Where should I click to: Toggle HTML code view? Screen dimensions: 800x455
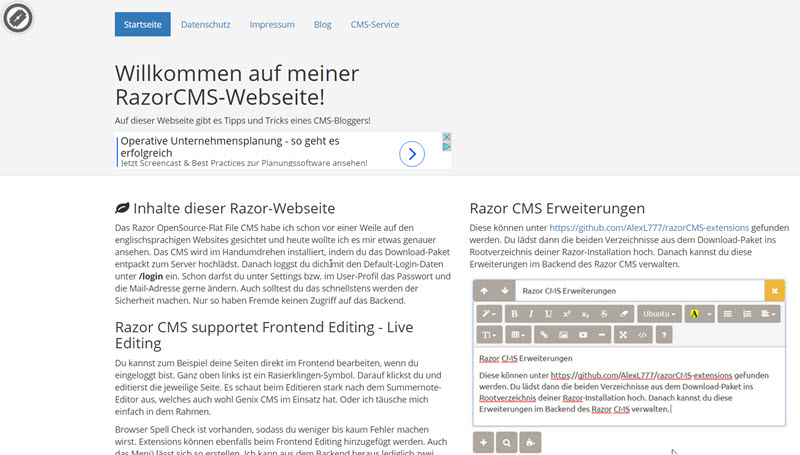pyautogui.click(x=642, y=335)
